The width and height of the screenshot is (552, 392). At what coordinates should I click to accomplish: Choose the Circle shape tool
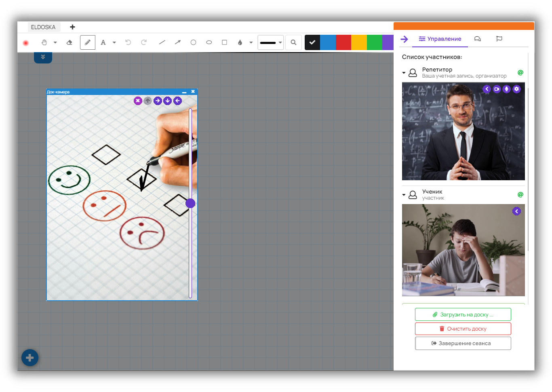click(x=193, y=42)
